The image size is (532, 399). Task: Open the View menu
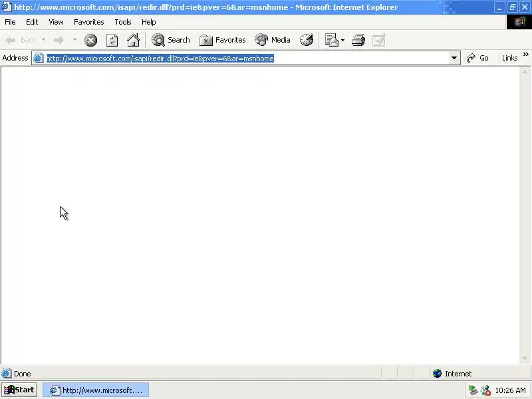tap(56, 22)
